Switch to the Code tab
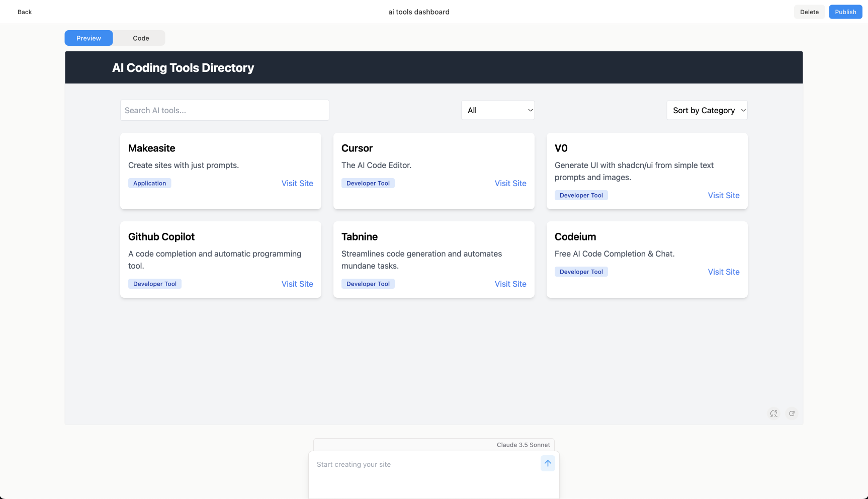The width and height of the screenshot is (868, 499). tap(141, 38)
